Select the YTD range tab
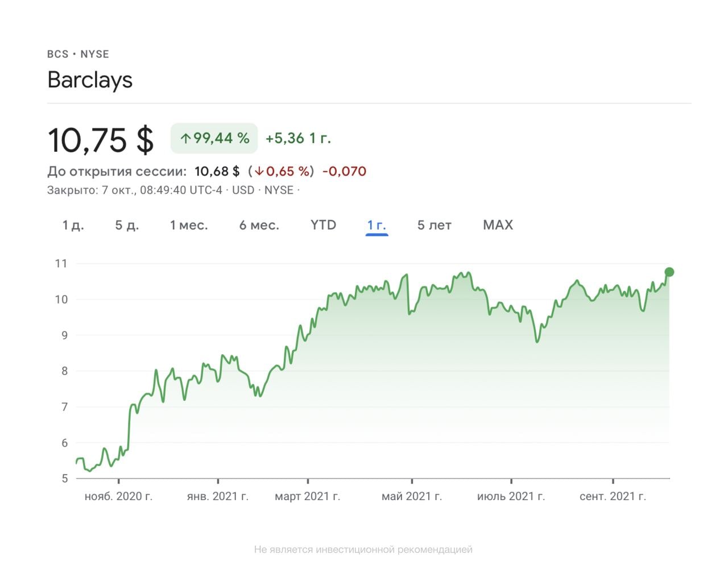 pos(323,225)
